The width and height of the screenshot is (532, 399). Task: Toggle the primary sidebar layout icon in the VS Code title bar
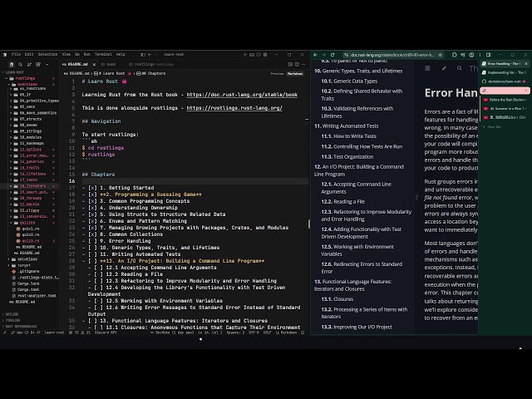coord(143,55)
